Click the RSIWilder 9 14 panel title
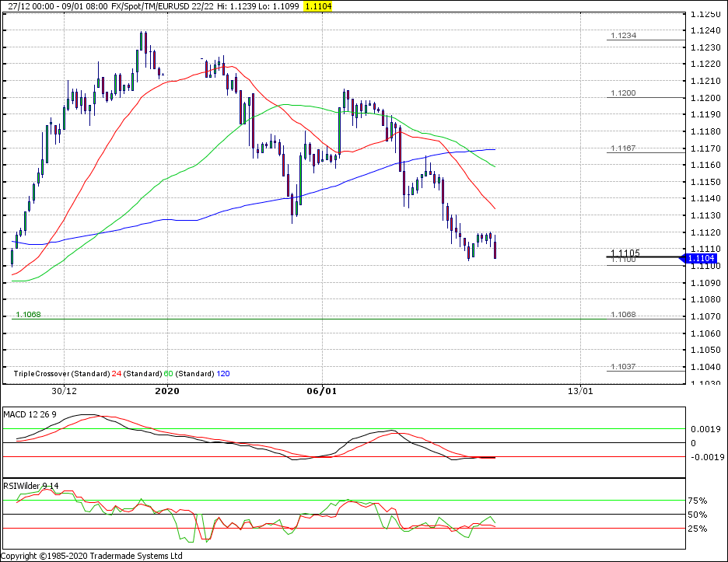 pyautogui.click(x=31, y=485)
